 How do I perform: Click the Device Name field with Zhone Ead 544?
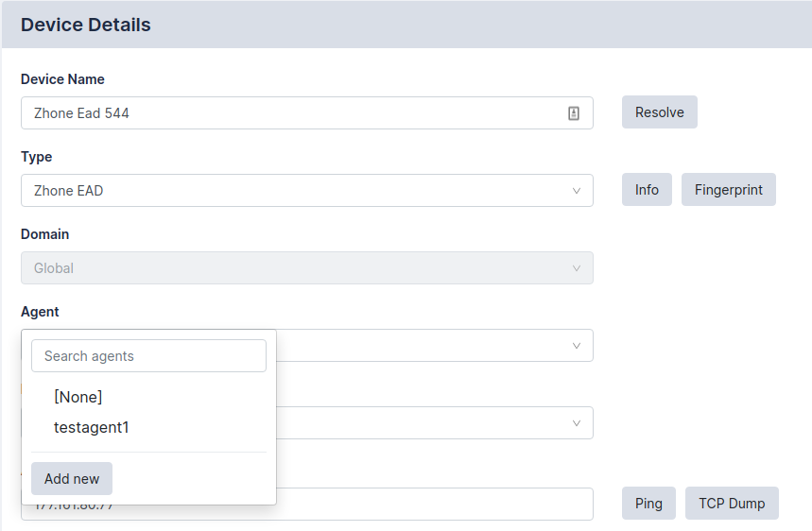(x=284, y=113)
